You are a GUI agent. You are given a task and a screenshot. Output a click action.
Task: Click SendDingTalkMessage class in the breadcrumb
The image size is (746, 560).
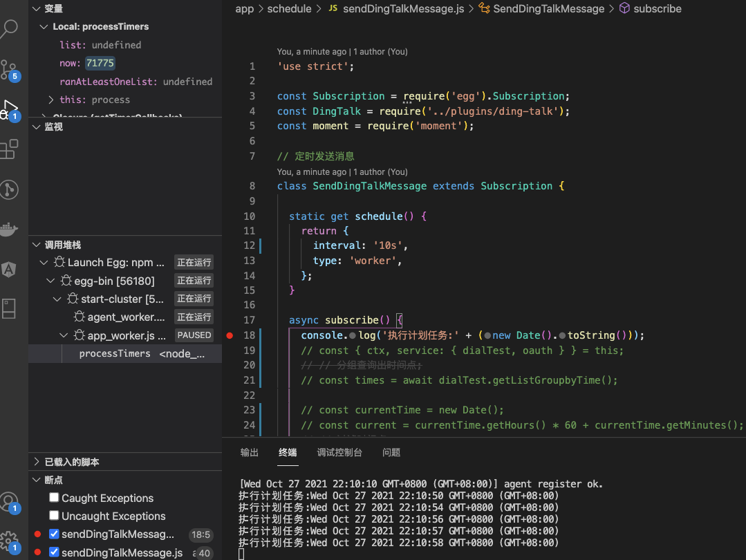[x=548, y=8]
